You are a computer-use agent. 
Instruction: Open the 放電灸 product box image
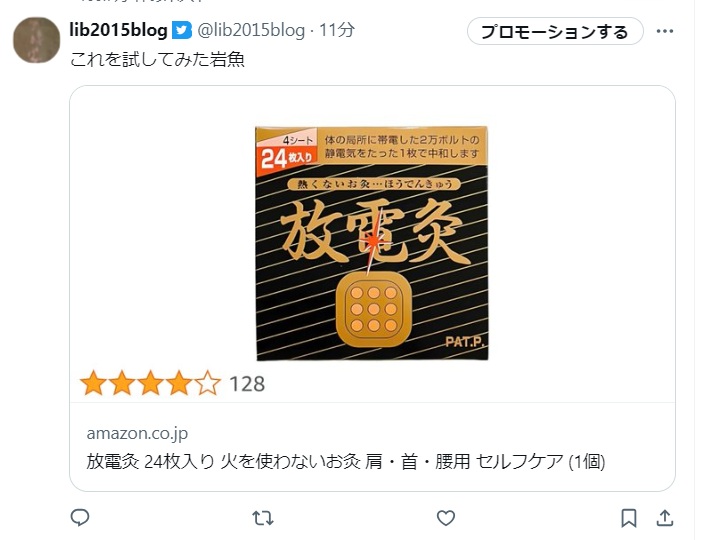tap(372, 243)
